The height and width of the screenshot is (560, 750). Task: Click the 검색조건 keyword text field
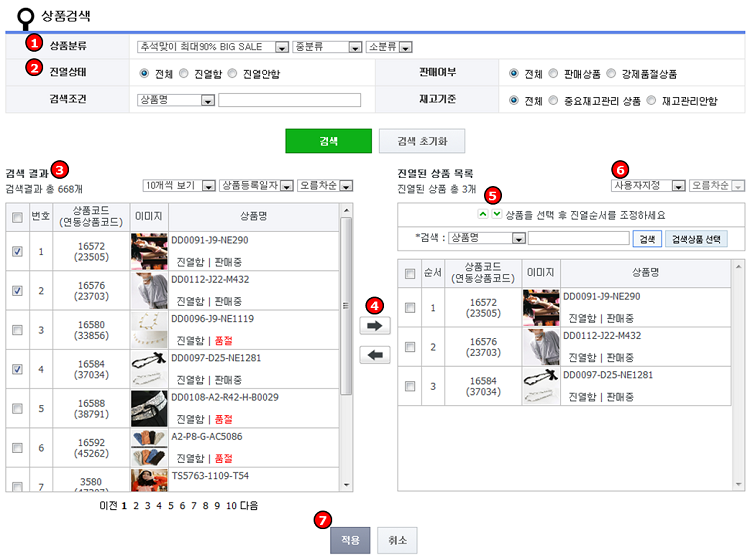coord(281,100)
